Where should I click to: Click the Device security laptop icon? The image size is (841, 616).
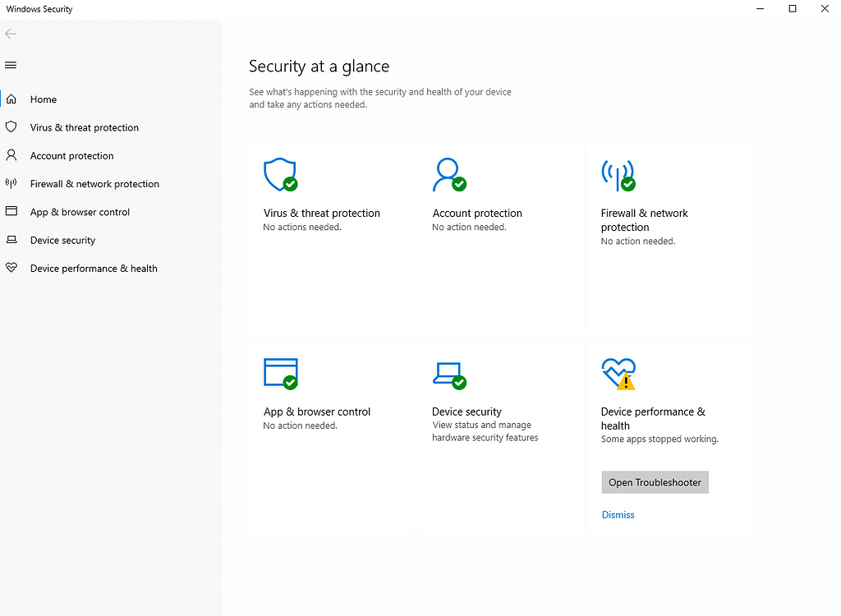click(x=448, y=374)
